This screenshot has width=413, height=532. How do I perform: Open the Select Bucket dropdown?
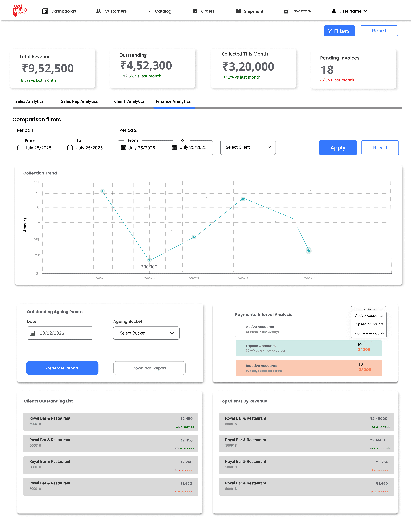pos(146,333)
